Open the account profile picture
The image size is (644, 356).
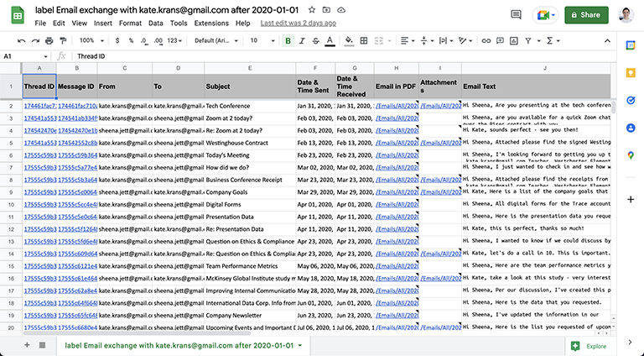pos(626,15)
